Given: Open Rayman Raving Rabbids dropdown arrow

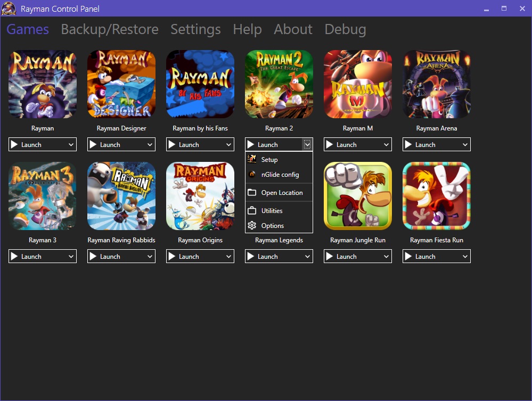Looking at the screenshot, I should coord(150,257).
